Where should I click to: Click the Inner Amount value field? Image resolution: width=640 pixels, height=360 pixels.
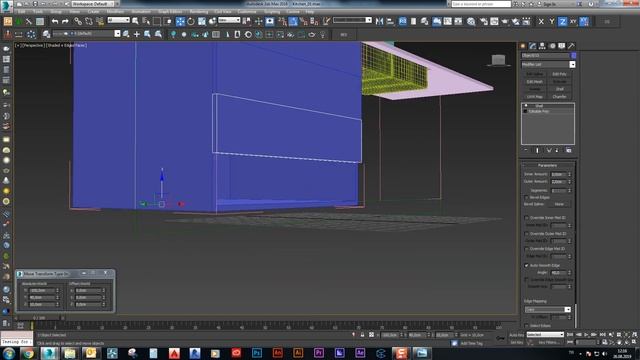coord(558,174)
